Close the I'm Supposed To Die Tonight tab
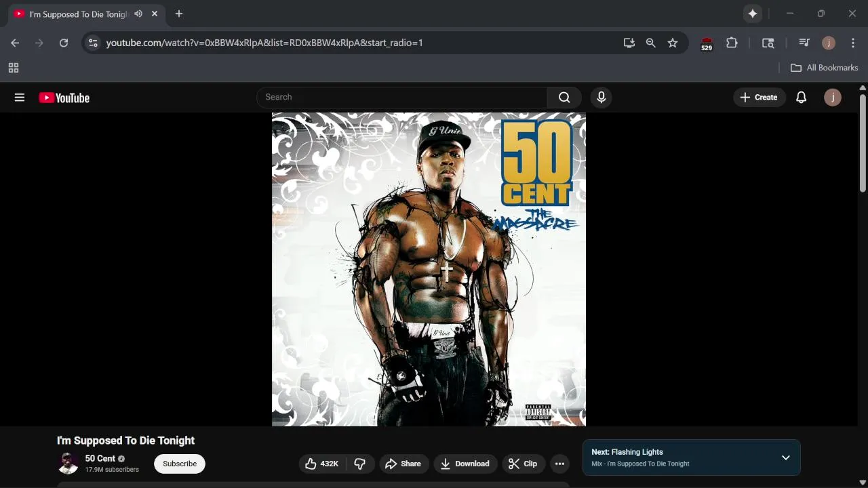Viewport: 868px width, 488px height. [x=155, y=14]
